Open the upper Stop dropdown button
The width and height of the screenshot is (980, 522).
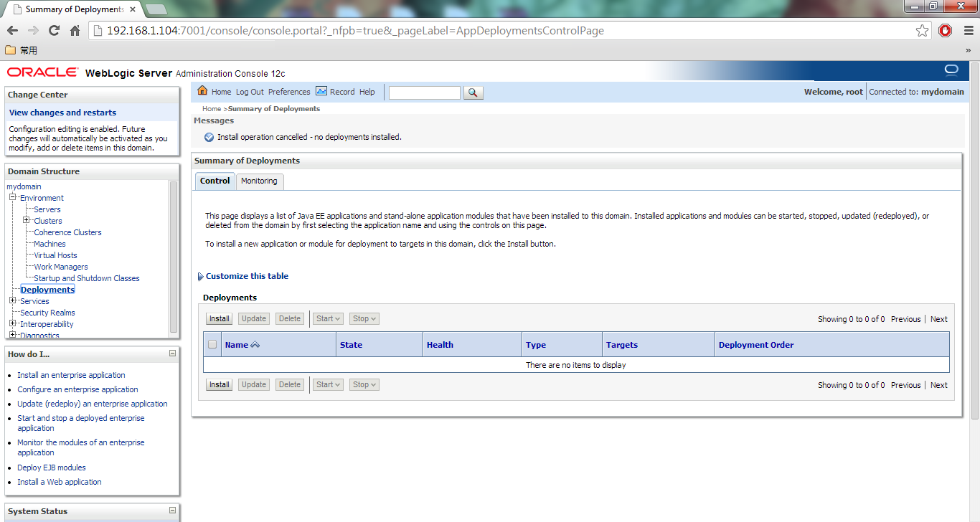364,318
